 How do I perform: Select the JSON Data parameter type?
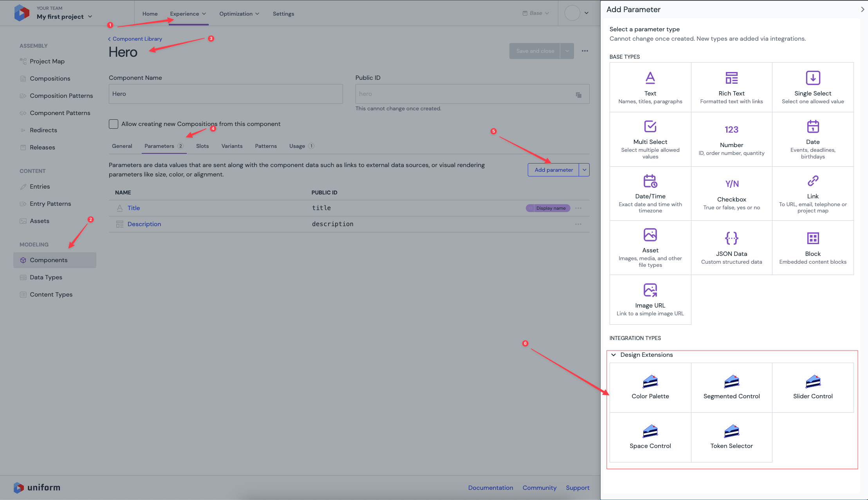[731, 247]
